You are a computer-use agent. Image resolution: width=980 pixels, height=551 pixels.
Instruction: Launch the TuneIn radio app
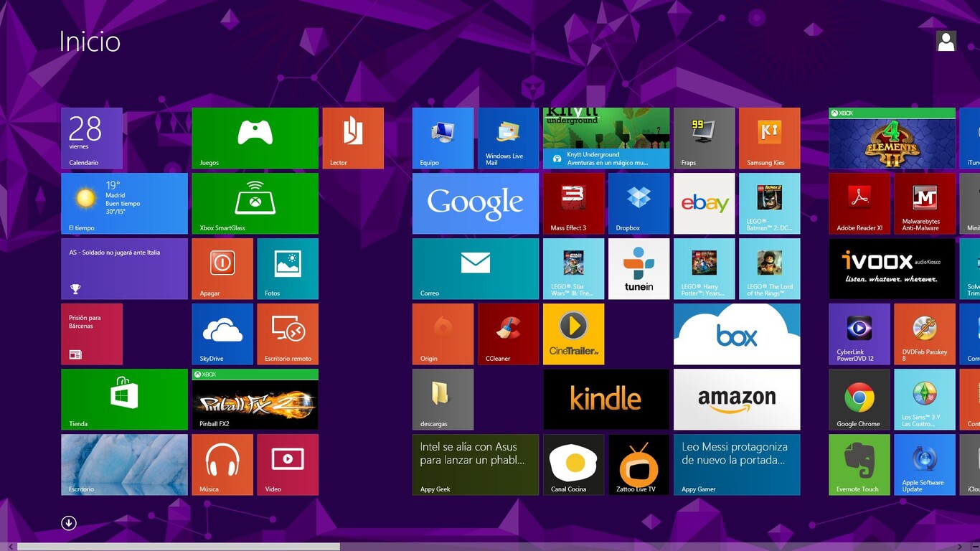[x=639, y=268]
